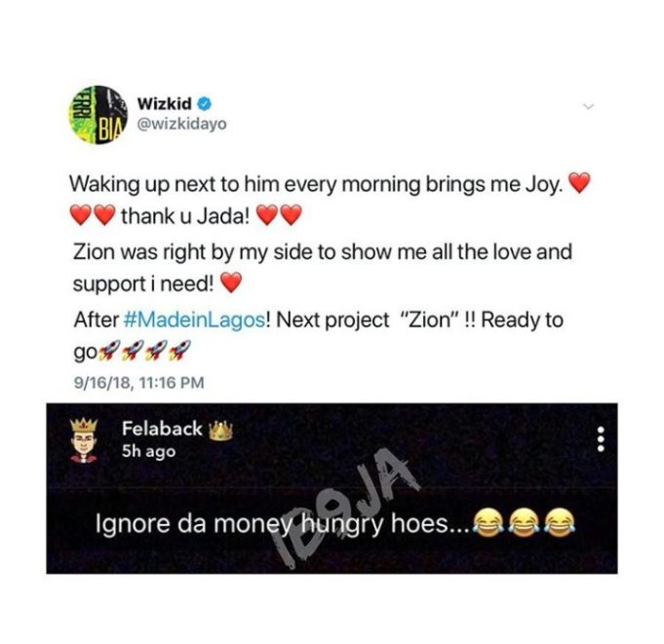664x644 pixels.
Task: Click the tweet timestamp 9/16/18, 11:16 PM
Action: 138,383
